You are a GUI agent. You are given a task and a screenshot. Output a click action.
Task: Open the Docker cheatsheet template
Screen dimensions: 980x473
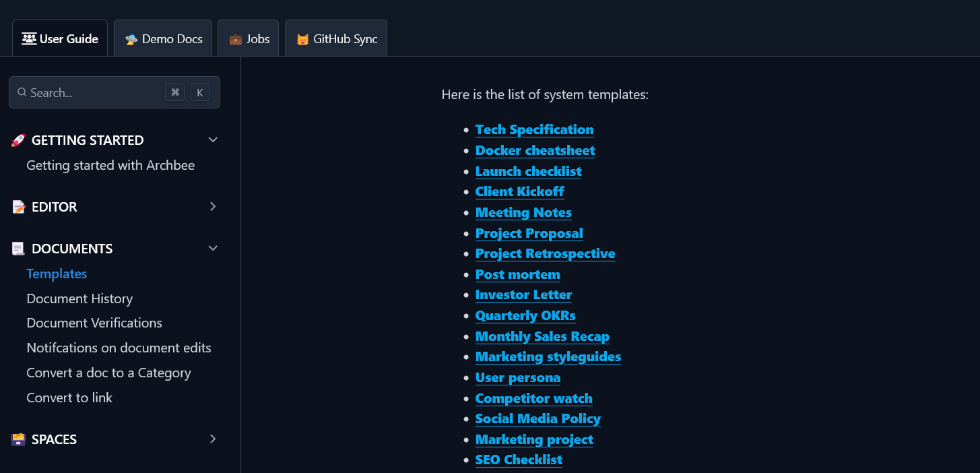(x=535, y=150)
